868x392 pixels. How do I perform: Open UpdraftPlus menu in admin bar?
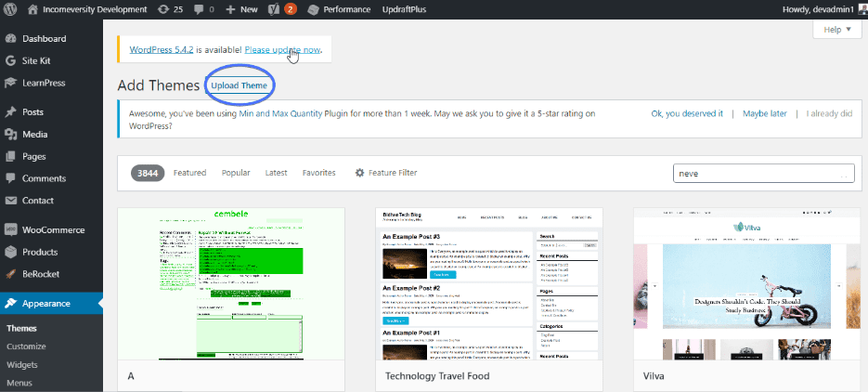[404, 9]
